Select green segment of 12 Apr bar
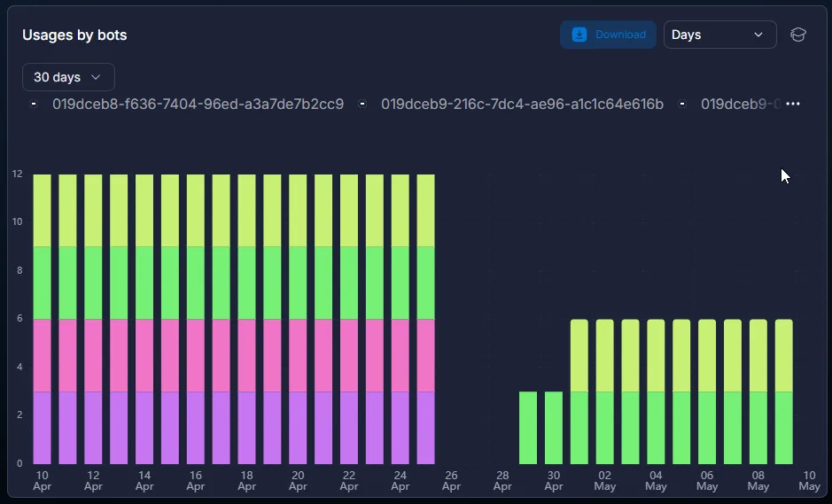Viewport: 832px width, 504px height. coord(93,283)
